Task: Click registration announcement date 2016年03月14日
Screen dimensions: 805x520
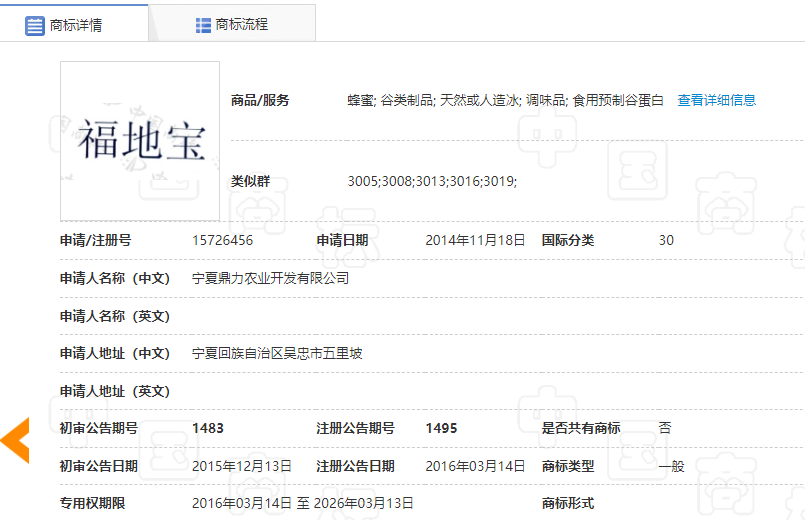Action: [475, 466]
